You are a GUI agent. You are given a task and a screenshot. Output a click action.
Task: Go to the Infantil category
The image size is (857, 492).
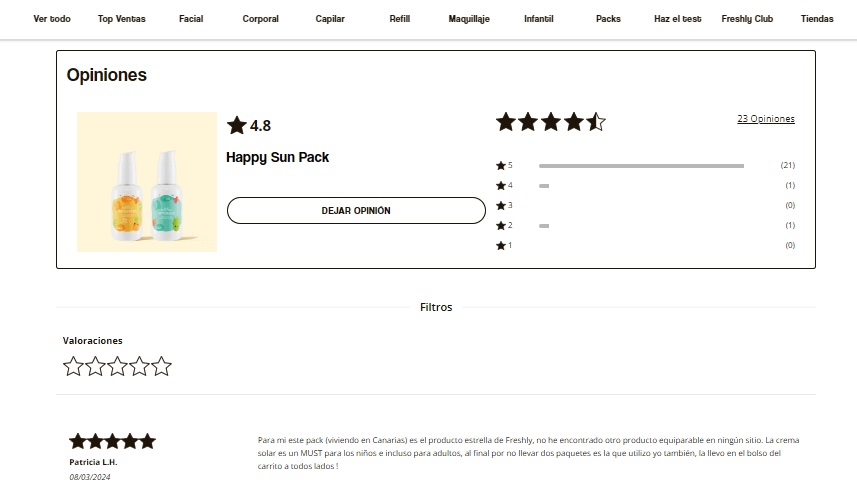coord(538,19)
